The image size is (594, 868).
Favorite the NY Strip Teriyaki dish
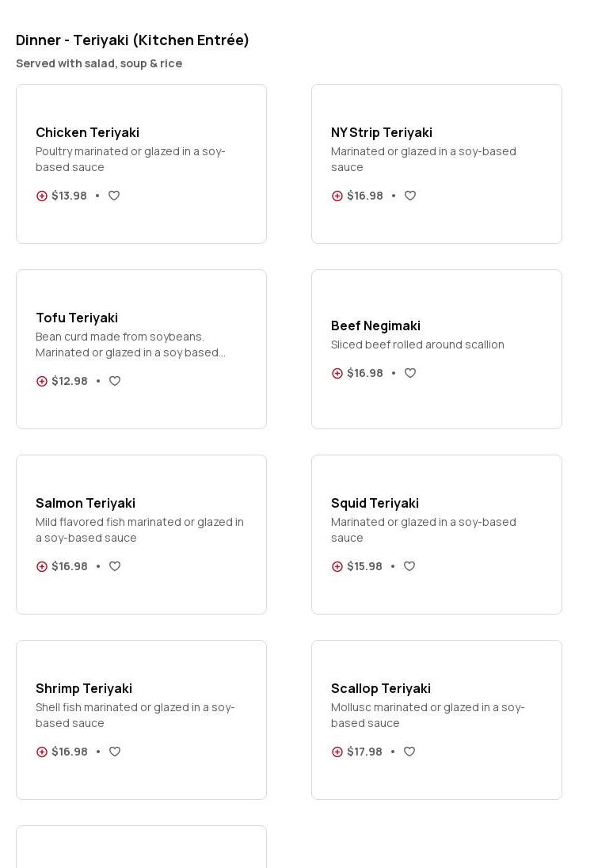[x=410, y=196]
